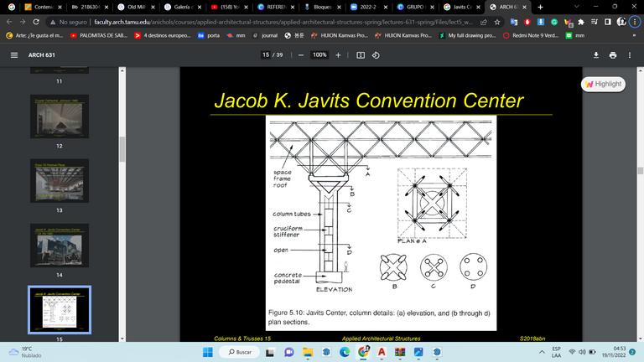Click the taskbar Buscar search box
The height and width of the screenshot is (362, 644).
pyautogui.click(x=240, y=352)
